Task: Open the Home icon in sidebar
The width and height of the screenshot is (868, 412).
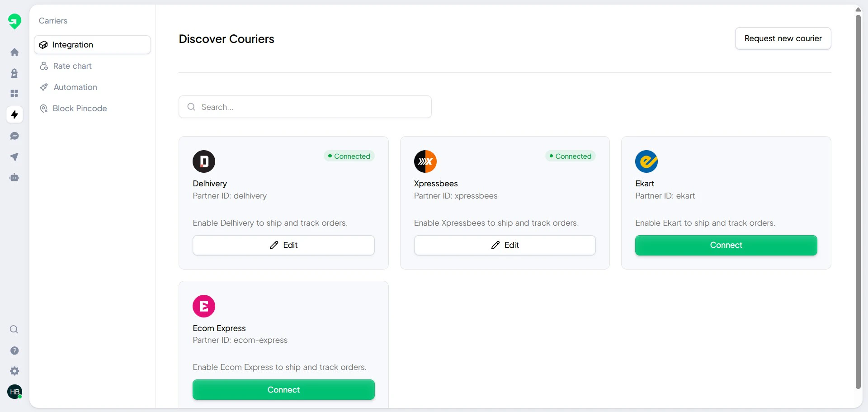Action: tap(14, 52)
